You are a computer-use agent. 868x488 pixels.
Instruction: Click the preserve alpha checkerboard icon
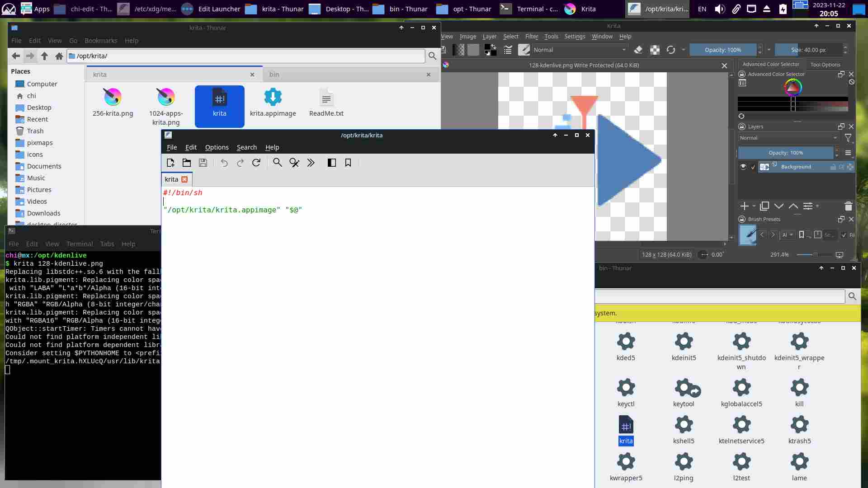click(x=655, y=50)
